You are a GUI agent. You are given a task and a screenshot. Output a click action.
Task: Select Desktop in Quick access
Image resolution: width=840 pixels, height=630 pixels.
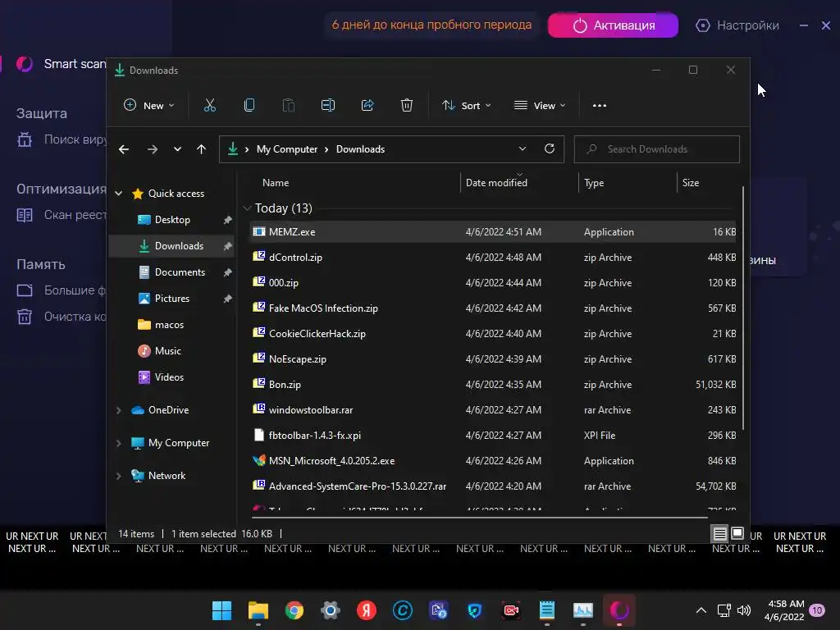tap(172, 220)
